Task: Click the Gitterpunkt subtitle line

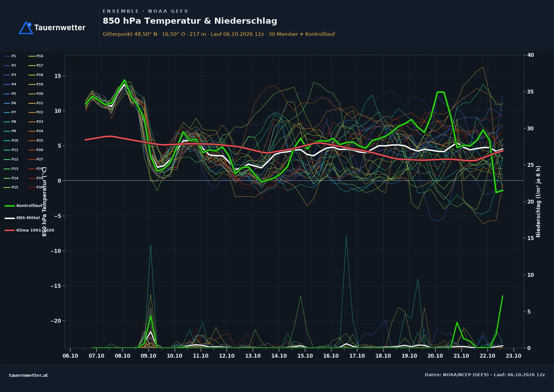Action: click(x=219, y=34)
